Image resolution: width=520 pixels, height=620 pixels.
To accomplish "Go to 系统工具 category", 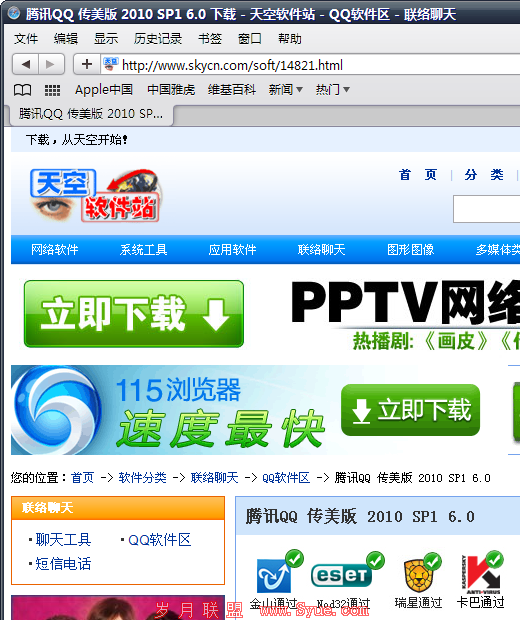I will (x=144, y=250).
